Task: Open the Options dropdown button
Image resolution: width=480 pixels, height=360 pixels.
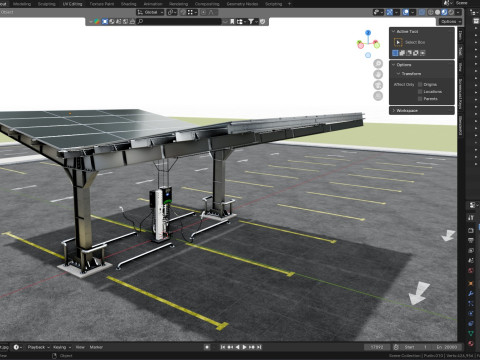Action: point(450,22)
